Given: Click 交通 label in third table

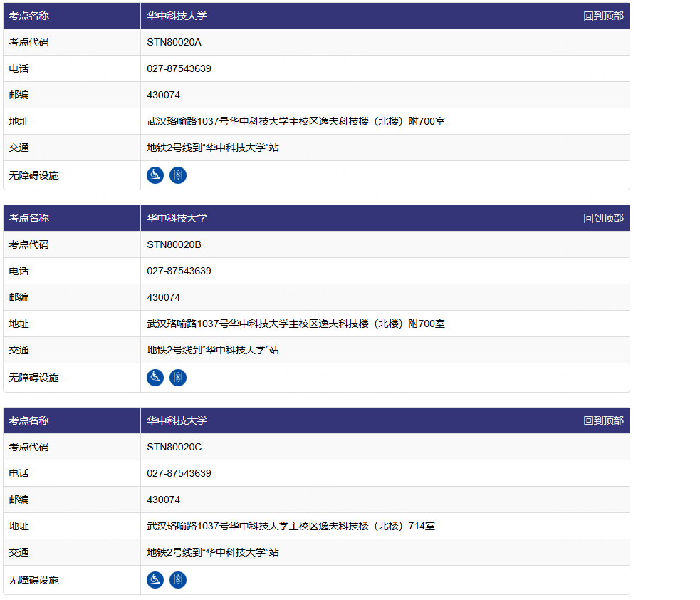Looking at the screenshot, I should (x=19, y=552).
